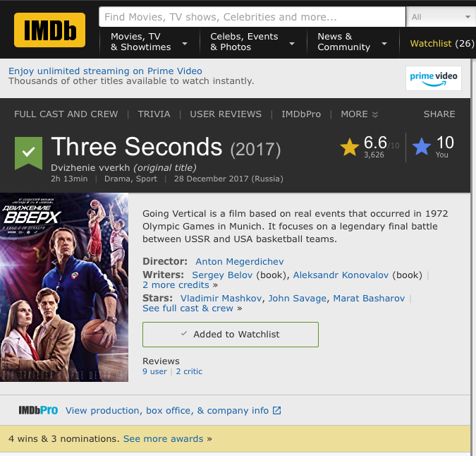Open the Prime Video logo banner

pos(434,78)
